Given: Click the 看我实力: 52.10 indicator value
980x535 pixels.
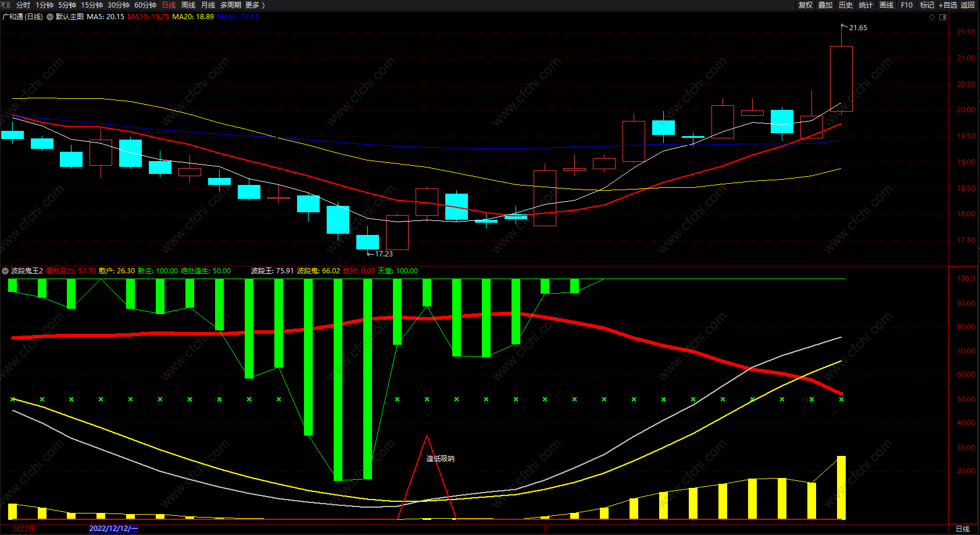Looking at the screenshot, I should [71, 271].
